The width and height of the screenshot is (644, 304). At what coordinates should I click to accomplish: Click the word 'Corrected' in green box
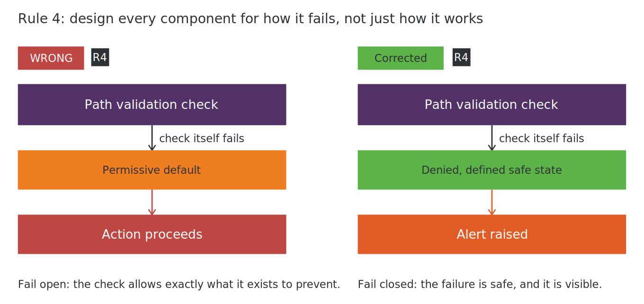click(x=401, y=58)
